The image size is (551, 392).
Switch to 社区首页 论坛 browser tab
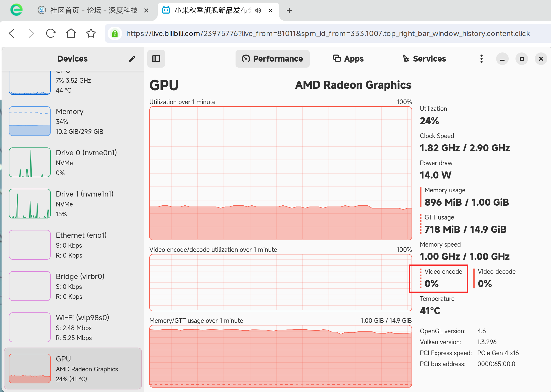[93, 10]
